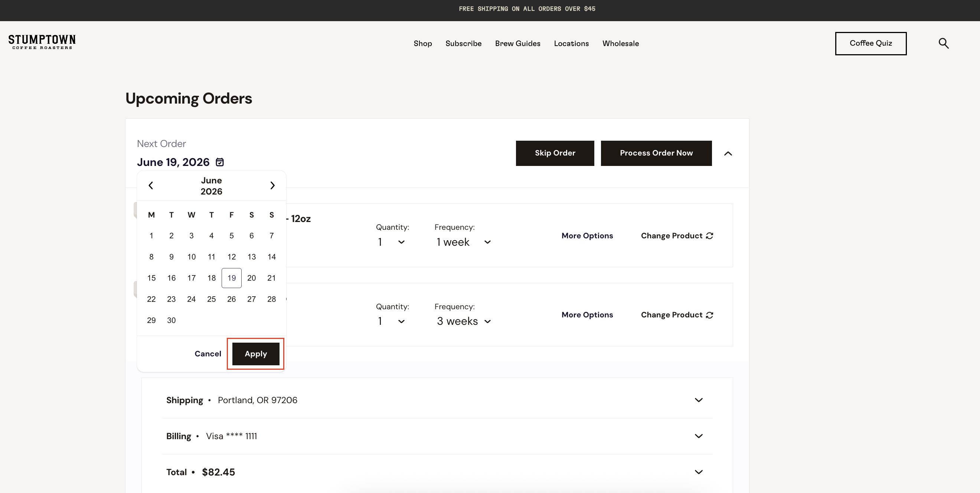Select June 7 in the calendar
Screen dimensions: 980x493
(x=272, y=236)
